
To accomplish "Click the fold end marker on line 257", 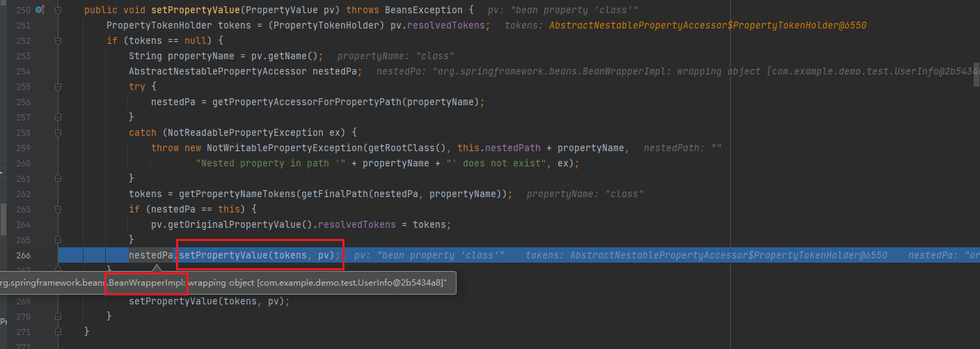I will pyautogui.click(x=58, y=117).
